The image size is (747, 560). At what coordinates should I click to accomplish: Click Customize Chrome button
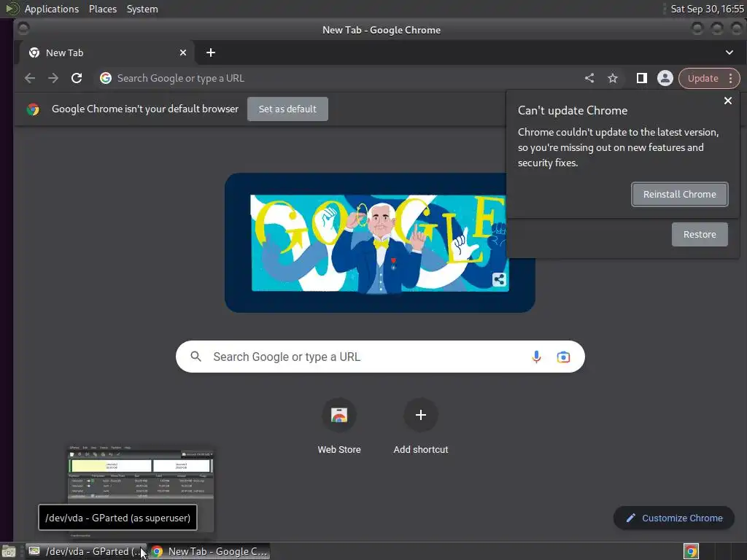tap(673, 518)
